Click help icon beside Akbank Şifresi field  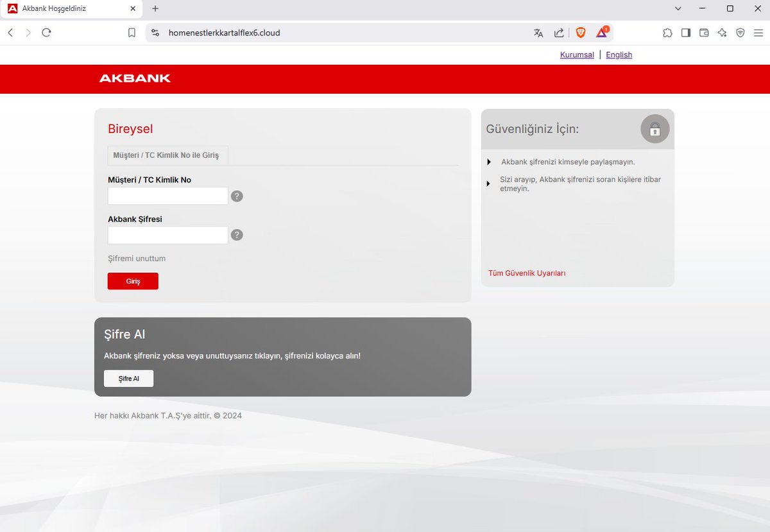coord(237,235)
